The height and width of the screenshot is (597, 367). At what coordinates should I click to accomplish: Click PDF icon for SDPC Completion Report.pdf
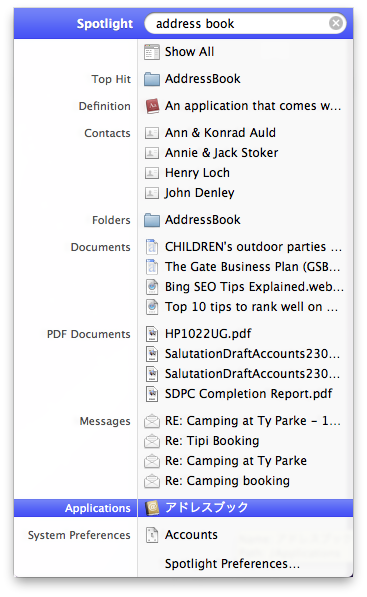coord(152,394)
